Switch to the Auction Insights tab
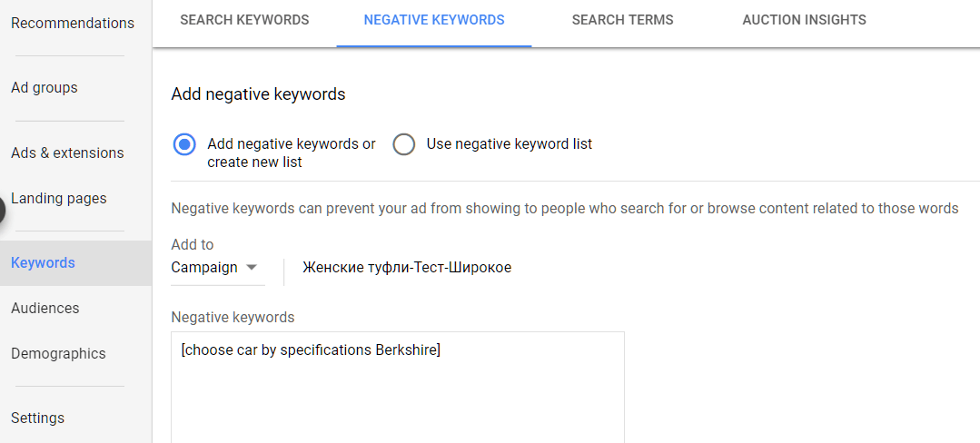This screenshot has width=980, height=443. (805, 20)
